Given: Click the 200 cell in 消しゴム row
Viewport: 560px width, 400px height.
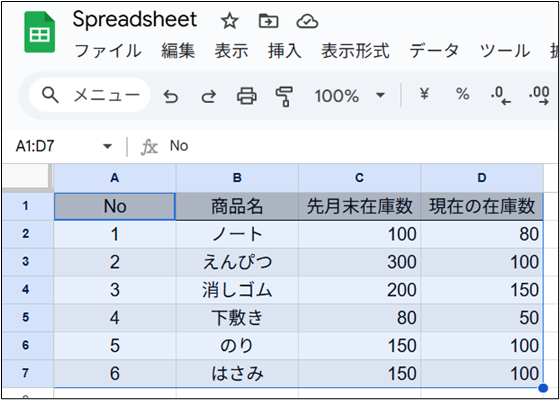Looking at the screenshot, I should (x=360, y=290).
